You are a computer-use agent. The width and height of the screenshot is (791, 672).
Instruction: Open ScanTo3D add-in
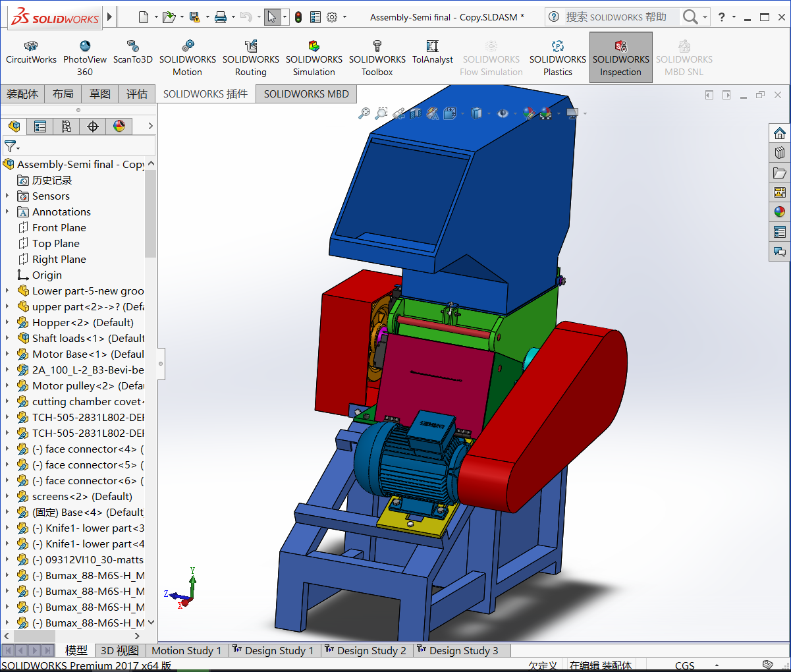132,53
